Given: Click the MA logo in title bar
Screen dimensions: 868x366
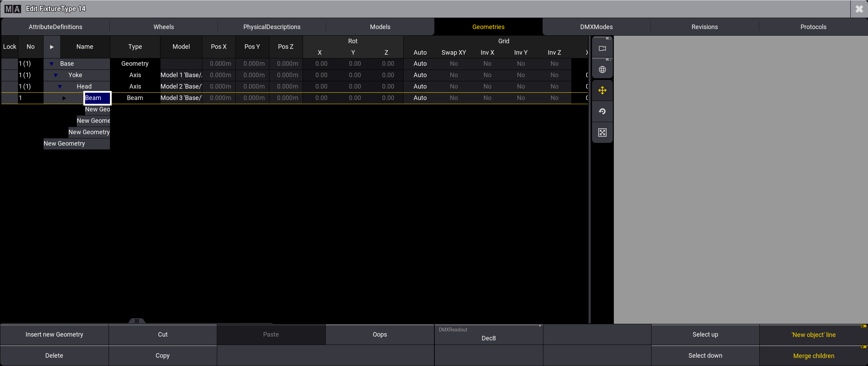Looking at the screenshot, I should [13, 9].
